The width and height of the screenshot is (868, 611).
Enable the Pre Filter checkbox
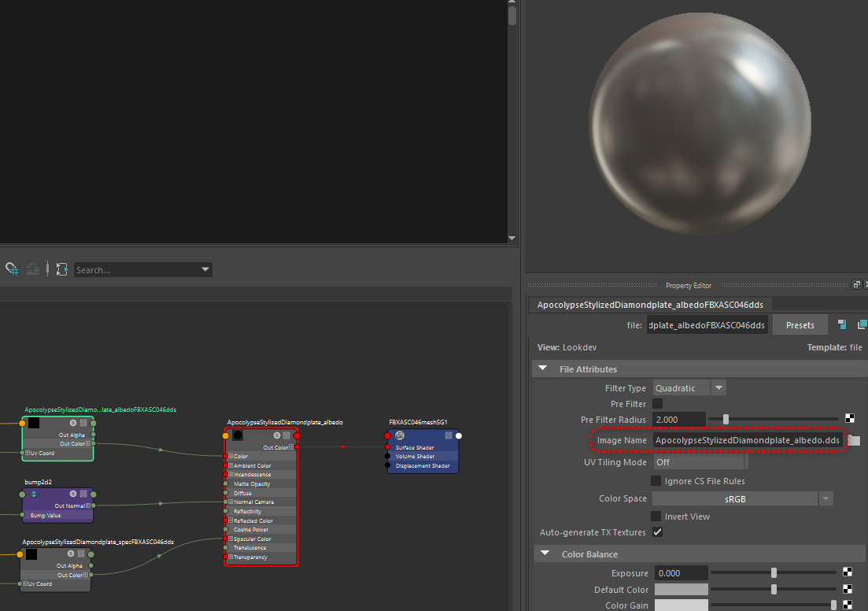(657, 404)
